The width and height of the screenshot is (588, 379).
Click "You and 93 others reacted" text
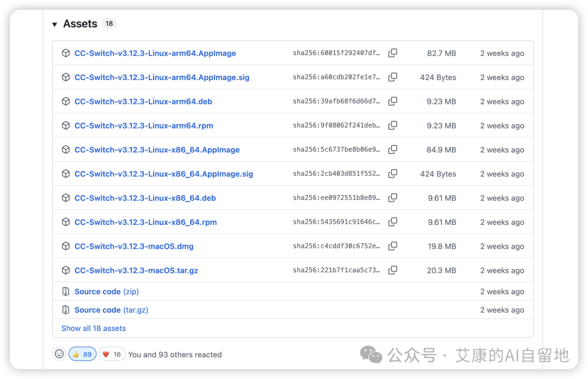pos(175,354)
